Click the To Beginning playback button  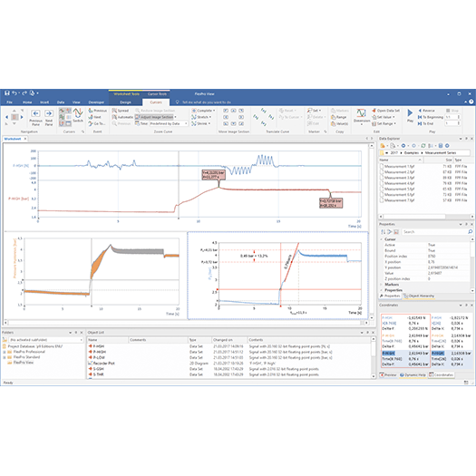click(x=430, y=117)
